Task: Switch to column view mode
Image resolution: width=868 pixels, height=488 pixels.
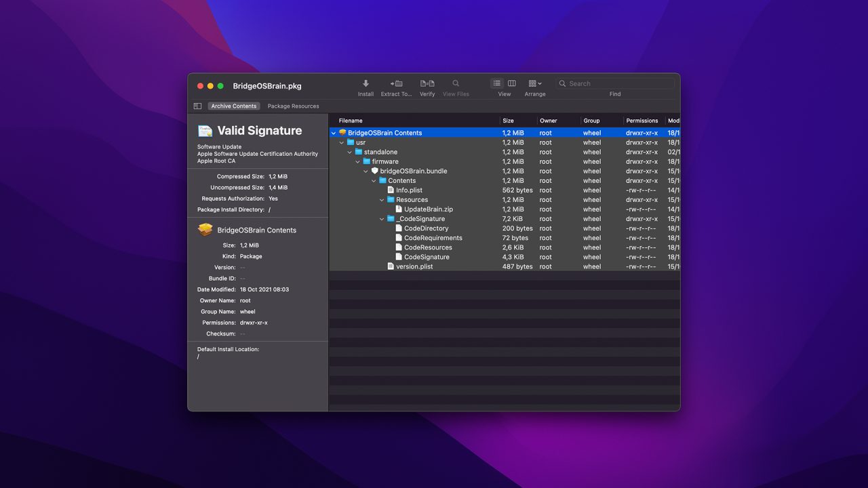Action: coord(512,83)
